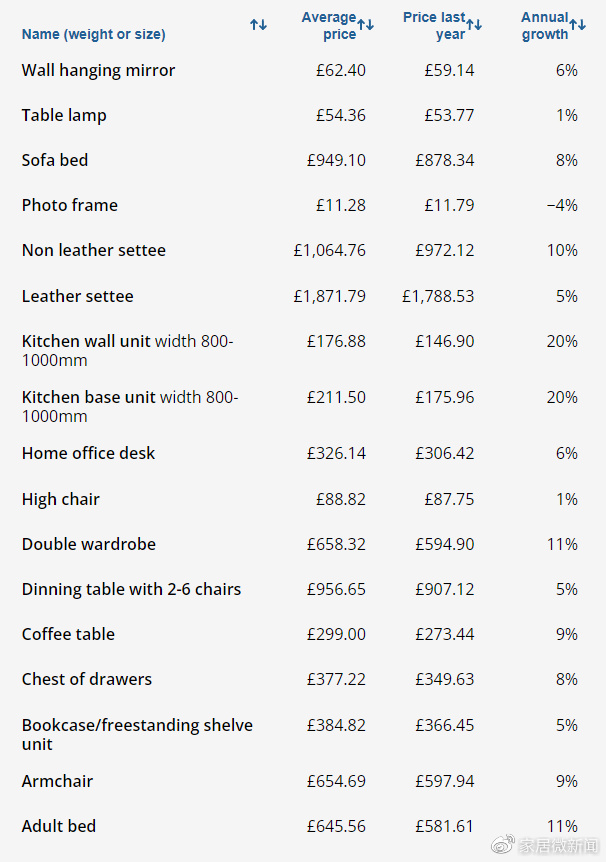Click the Home office desk row label
Image resolution: width=606 pixels, height=862 pixels.
[x=88, y=453]
